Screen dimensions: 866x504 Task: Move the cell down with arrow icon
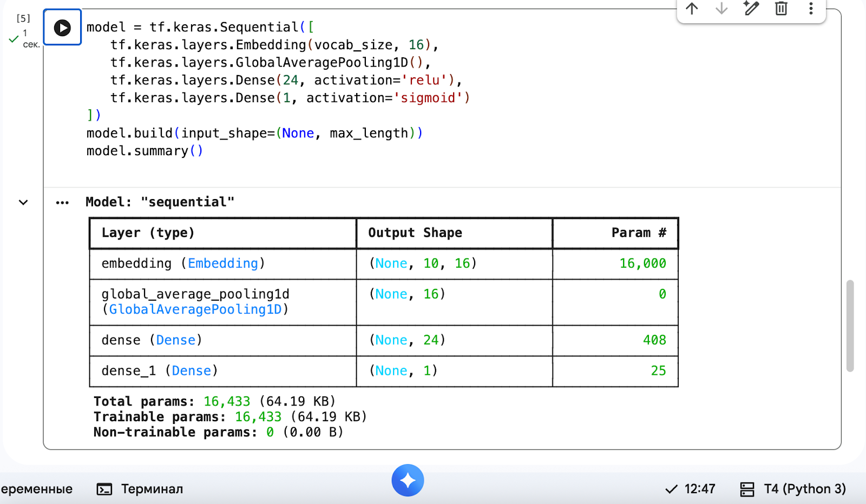point(721,8)
